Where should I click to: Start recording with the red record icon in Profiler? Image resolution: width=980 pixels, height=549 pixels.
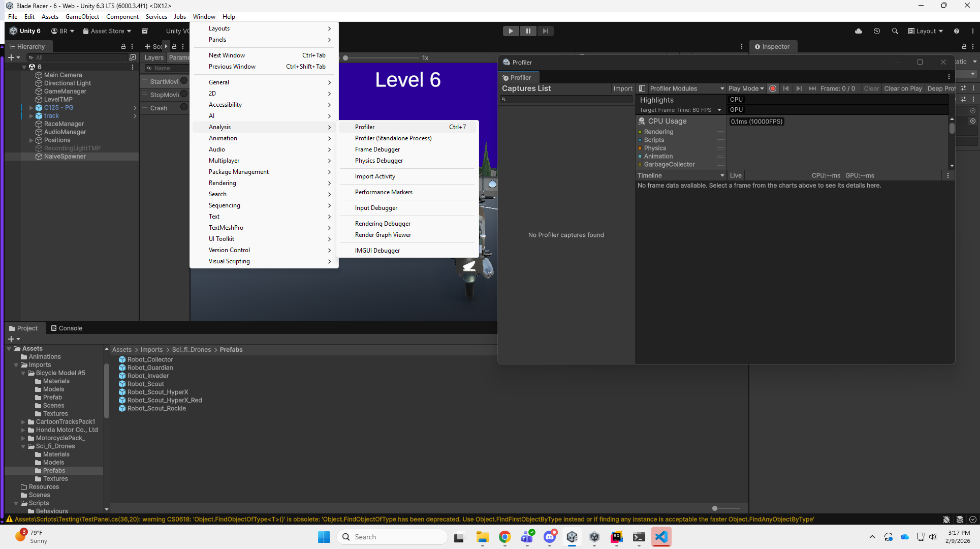pos(773,88)
